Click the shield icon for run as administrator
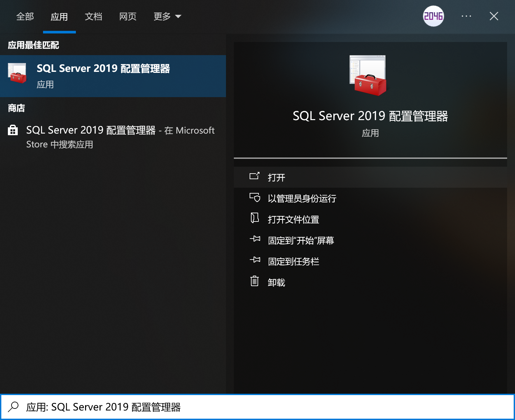The image size is (515, 420). (x=255, y=198)
